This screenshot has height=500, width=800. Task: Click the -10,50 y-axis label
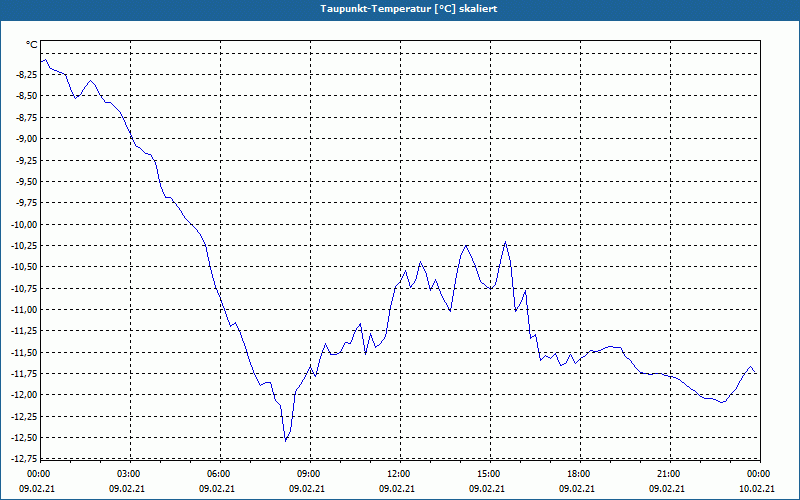26,267
